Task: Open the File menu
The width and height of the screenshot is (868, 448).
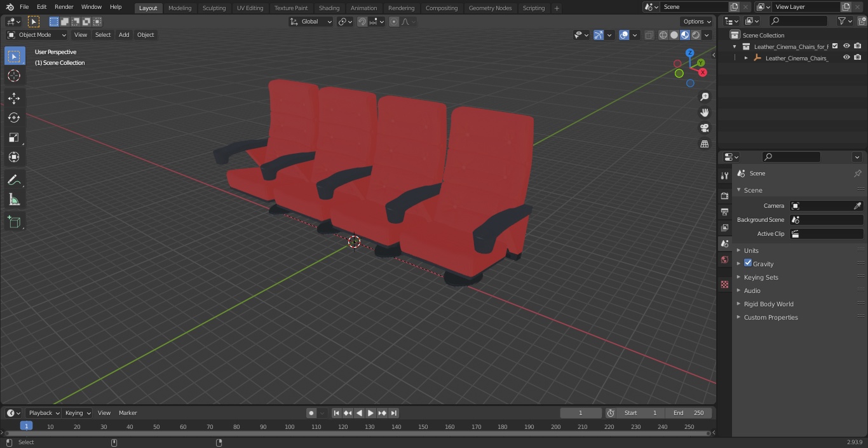Action: tap(24, 7)
